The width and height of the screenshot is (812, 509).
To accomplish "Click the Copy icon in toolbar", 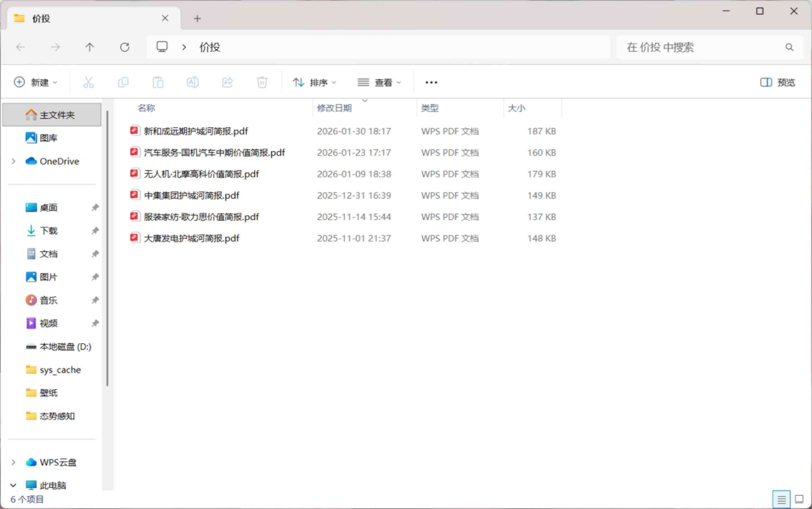I will (123, 83).
